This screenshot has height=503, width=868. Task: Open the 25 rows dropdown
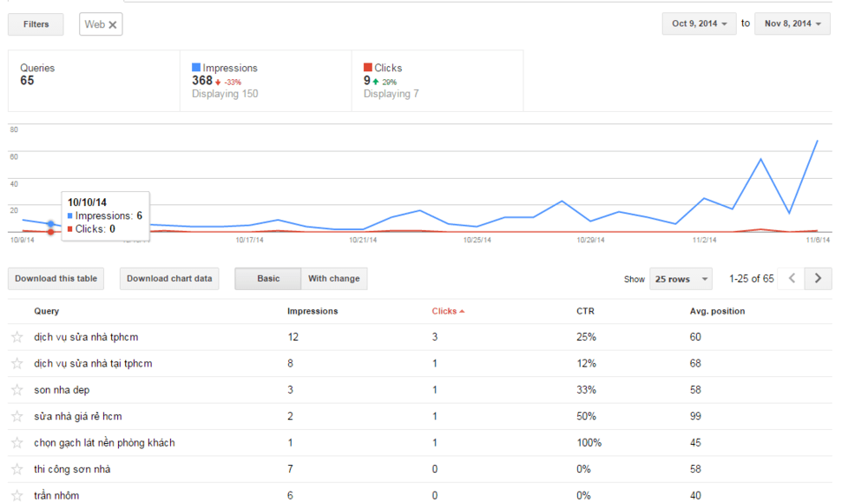pos(681,279)
